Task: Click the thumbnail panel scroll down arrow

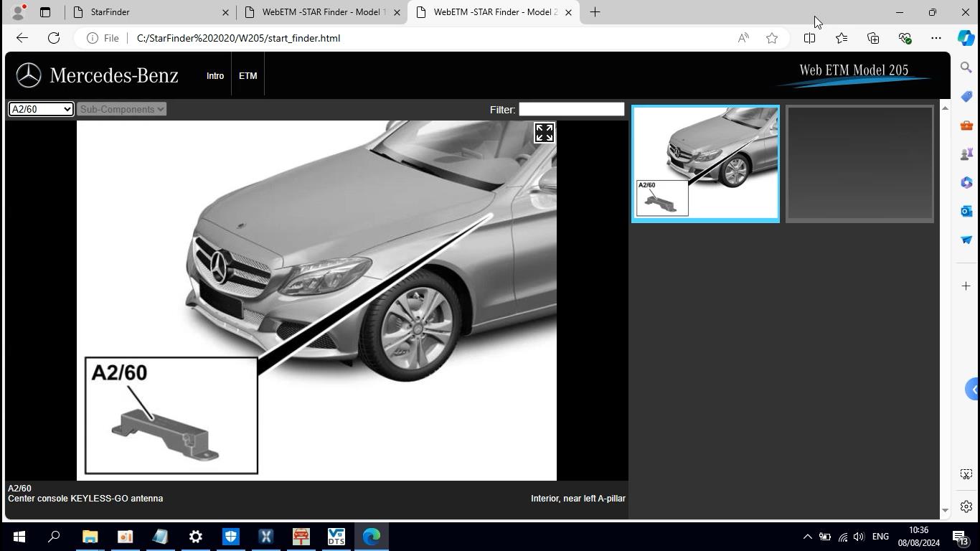Action: 945,510
